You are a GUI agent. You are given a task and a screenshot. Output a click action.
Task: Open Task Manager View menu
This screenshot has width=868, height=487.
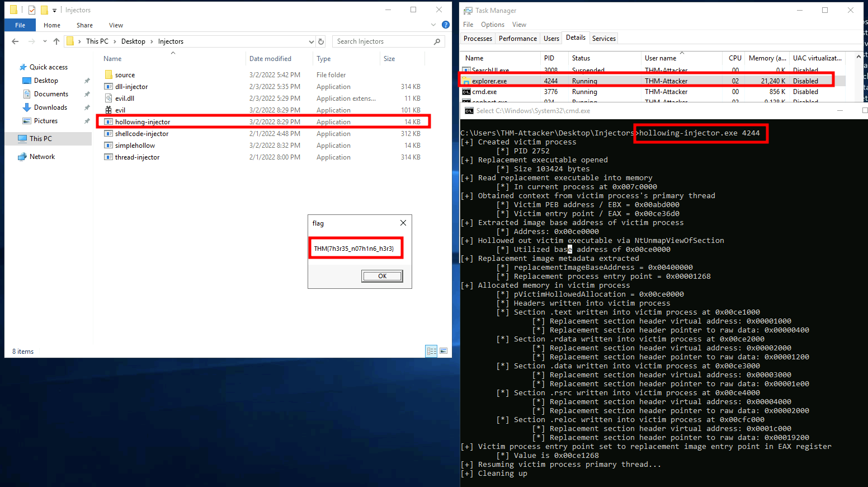519,25
